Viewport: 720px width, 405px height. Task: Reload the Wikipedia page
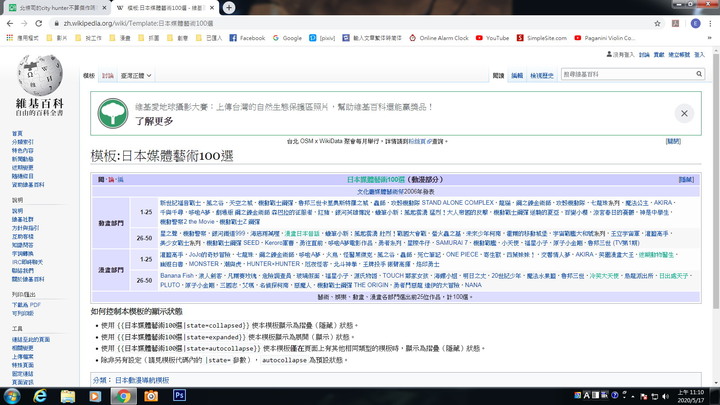(39, 23)
